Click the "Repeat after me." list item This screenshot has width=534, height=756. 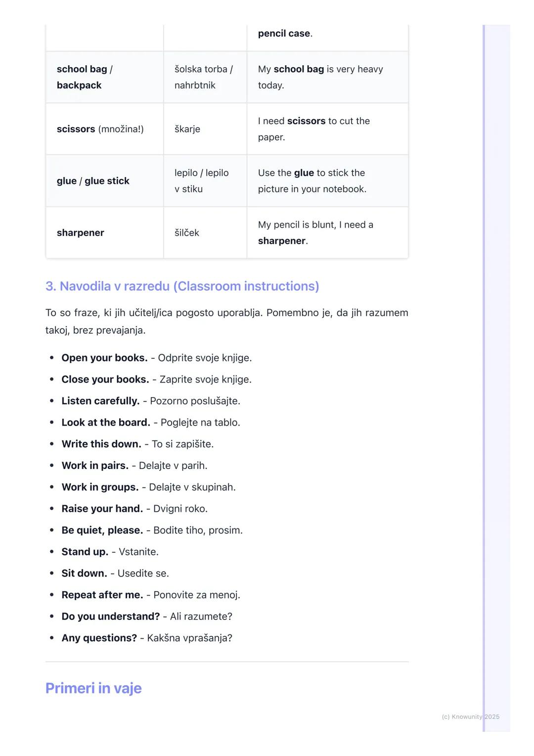(150, 595)
